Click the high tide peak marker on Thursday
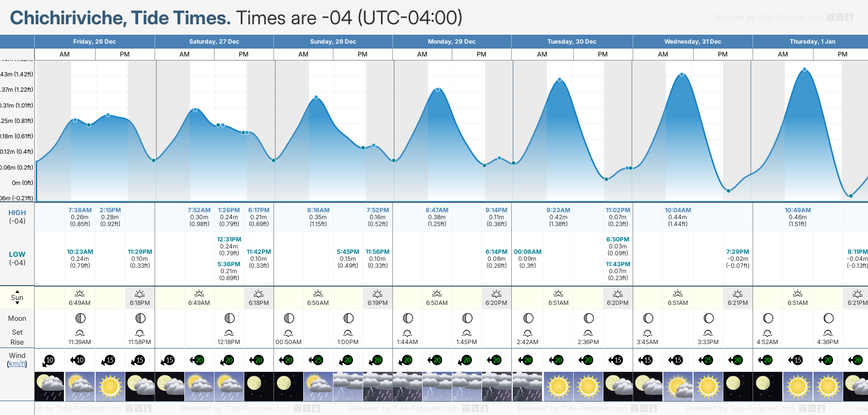The image size is (868, 415). [805, 69]
